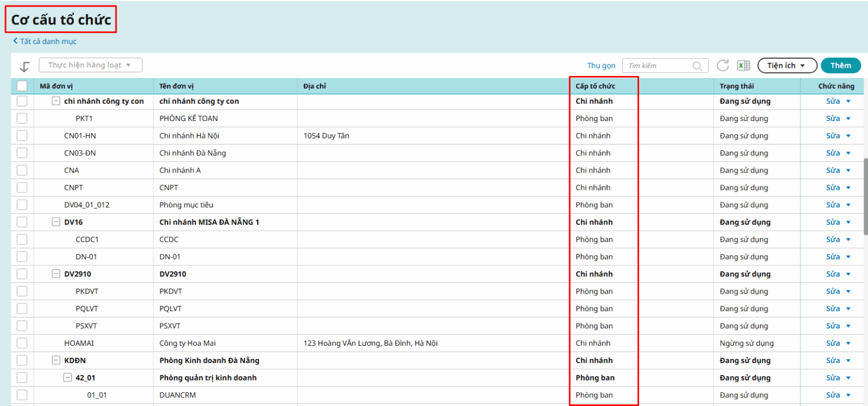This screenshot has width=868, height=406.
Task: Click the refresh icon in the toolbar
Action: click(x=723, y=66)
